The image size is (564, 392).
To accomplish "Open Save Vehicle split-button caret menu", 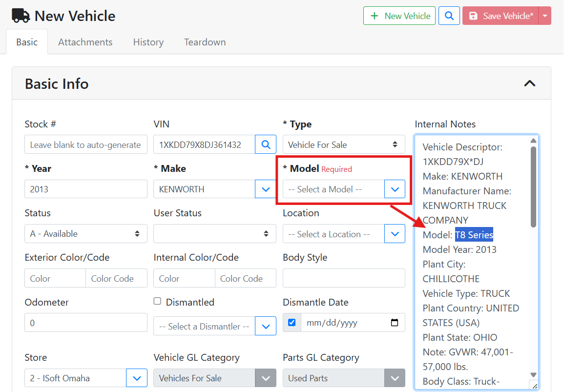I will click(x=545, y=16).
